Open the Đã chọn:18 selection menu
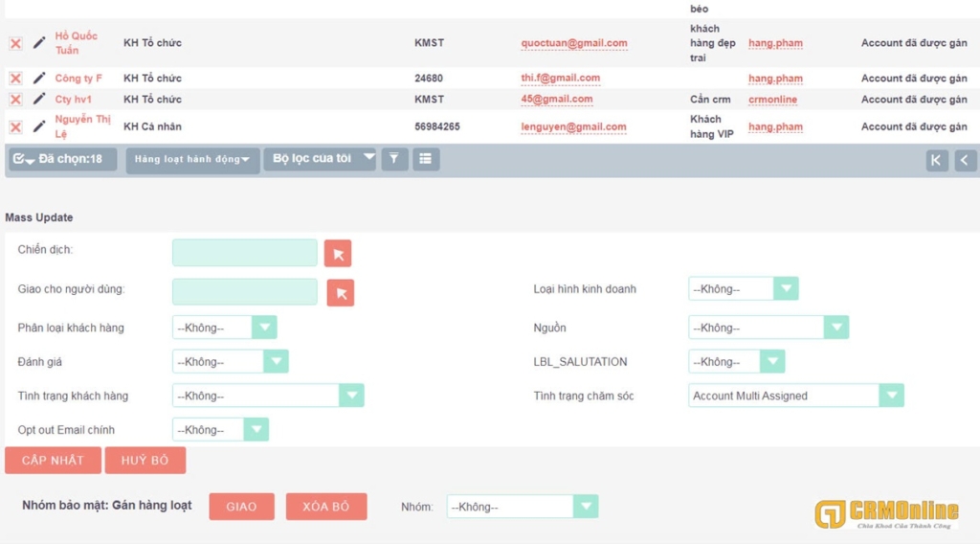The image size is (980, 544). [62, 159]
